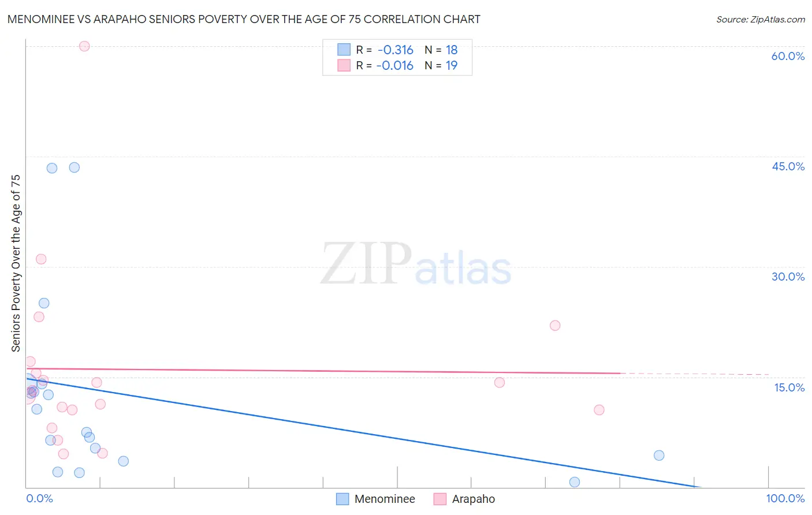
Task: Click the blue point near 85% horizontal
Action: tap(659, 456)
